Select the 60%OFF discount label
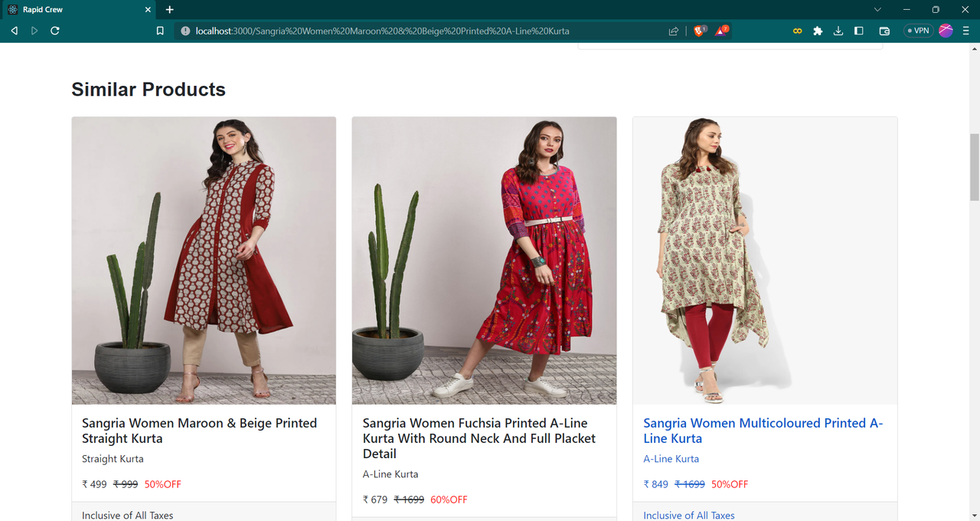This screenshot has width=980, height=521. coord(449,500)
